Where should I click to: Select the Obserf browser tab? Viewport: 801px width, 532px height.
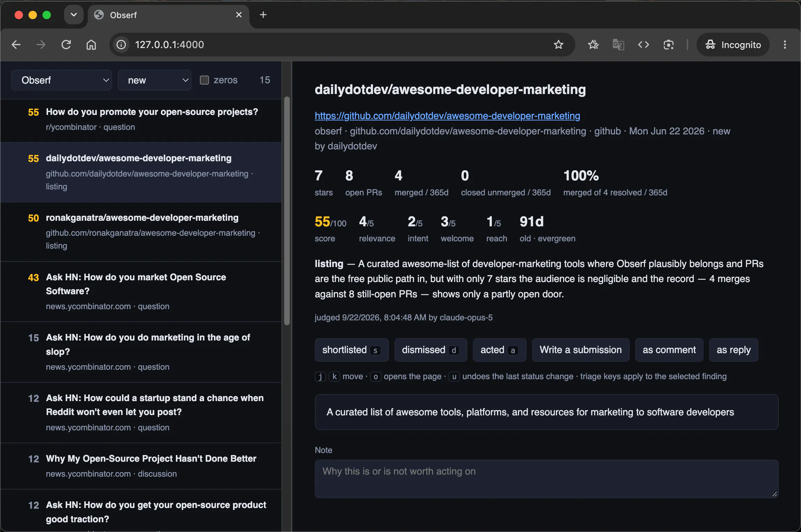[x=169, y=15]
